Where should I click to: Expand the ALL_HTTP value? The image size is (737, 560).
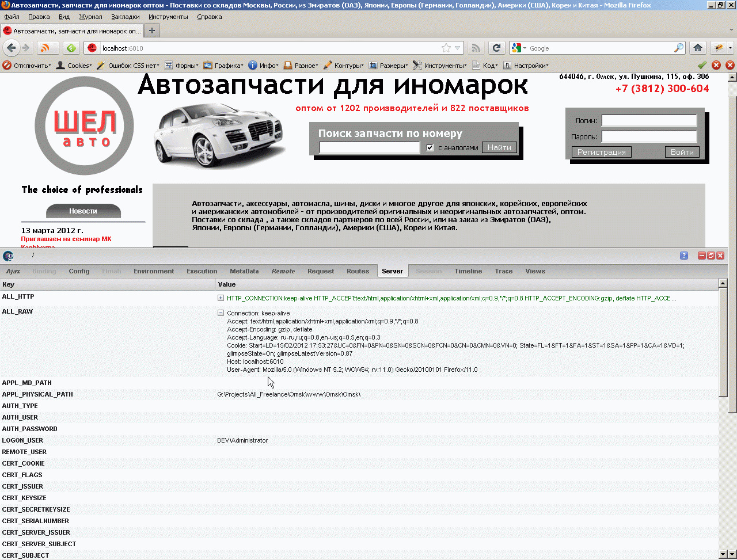point(221,298)
